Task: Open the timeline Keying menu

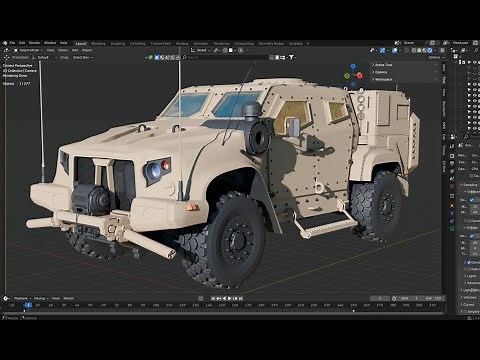Action: tap(41, 298)
